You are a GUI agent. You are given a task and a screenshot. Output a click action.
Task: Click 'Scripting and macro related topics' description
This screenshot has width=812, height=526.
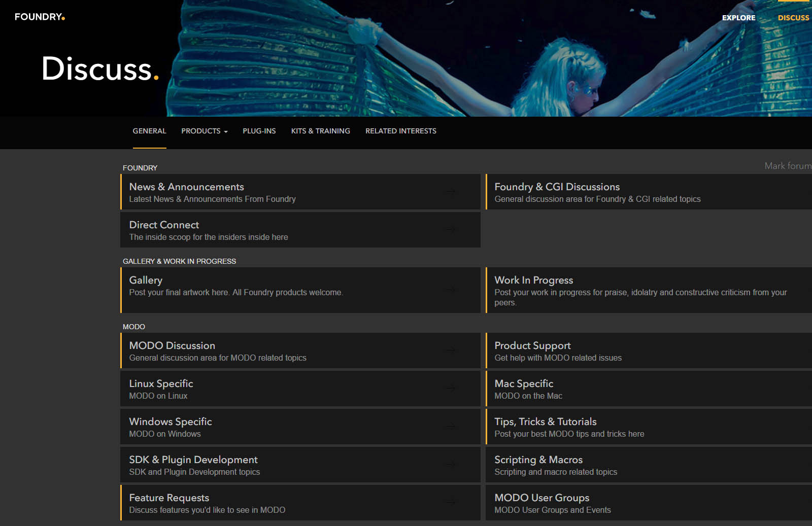click(556, 472)
